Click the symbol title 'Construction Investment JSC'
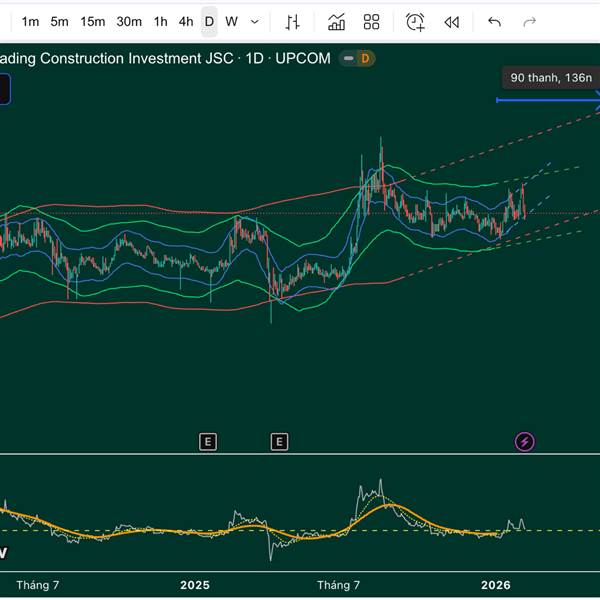The image size is (600, 600). click(140, 58)
